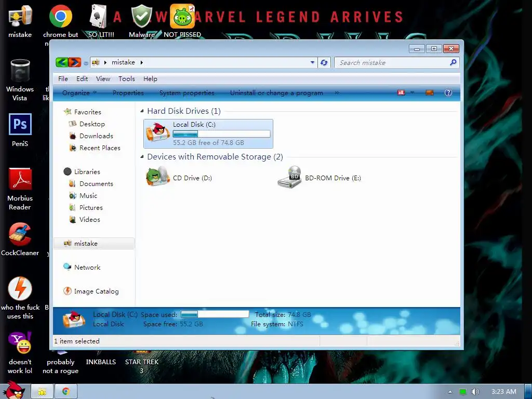Viewport: 532px width, 399px height.
Task: Click Uninstall or change a program
Action: pos(276,92)
